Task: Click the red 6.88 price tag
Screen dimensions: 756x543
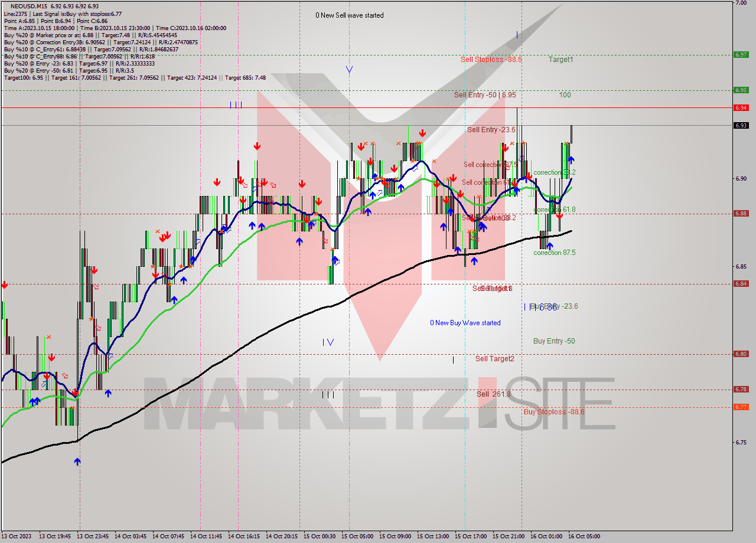Action: pos(741,213)
